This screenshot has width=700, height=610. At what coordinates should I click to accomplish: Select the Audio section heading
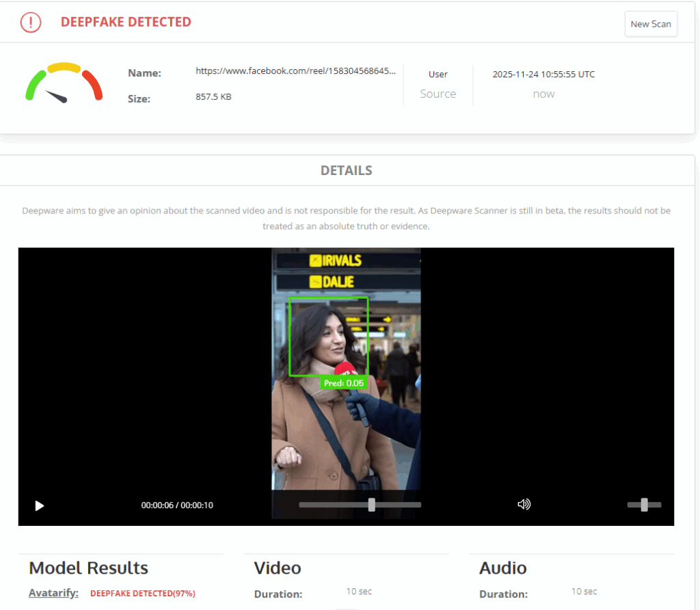point(502,568)
